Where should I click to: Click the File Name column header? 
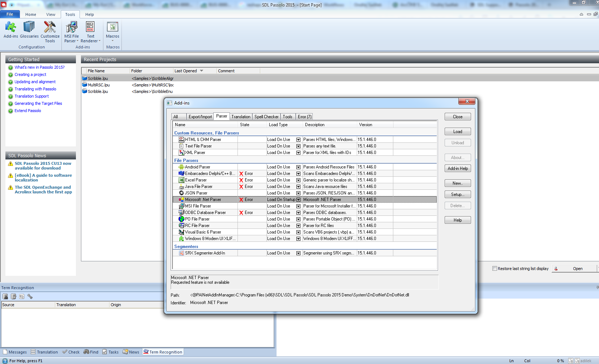click(x=106, y=71)
